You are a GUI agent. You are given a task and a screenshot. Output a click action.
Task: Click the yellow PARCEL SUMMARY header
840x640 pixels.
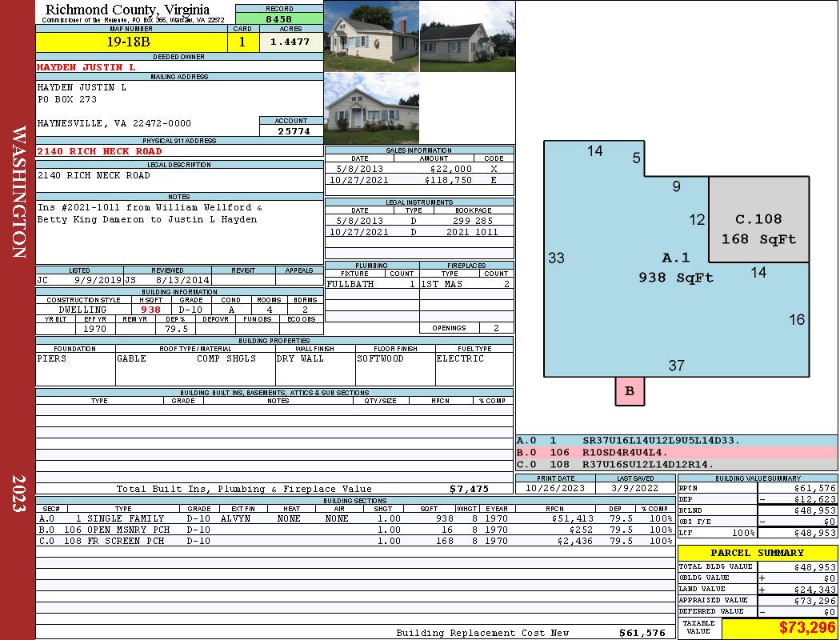pos(757,553)
